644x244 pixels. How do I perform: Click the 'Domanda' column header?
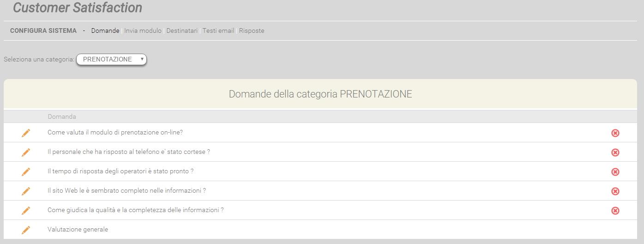62,116
